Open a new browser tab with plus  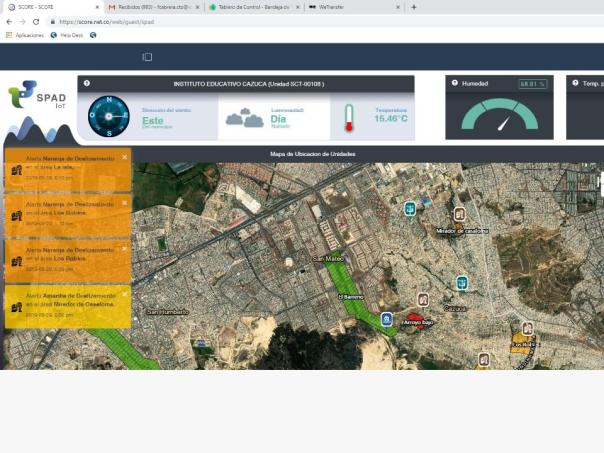pos(414,7)
